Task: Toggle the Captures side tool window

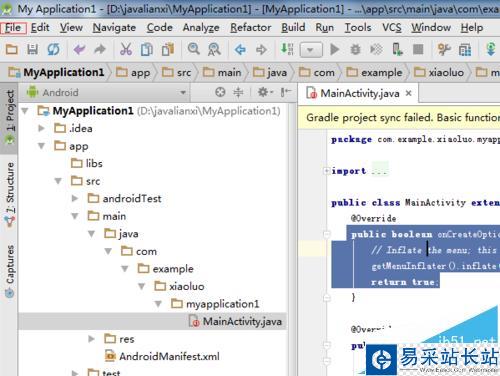Action: (x=10, y=271)
